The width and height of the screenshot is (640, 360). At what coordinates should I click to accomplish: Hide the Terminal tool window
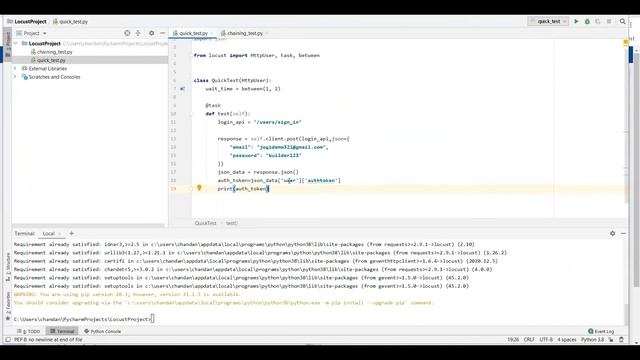623,233
